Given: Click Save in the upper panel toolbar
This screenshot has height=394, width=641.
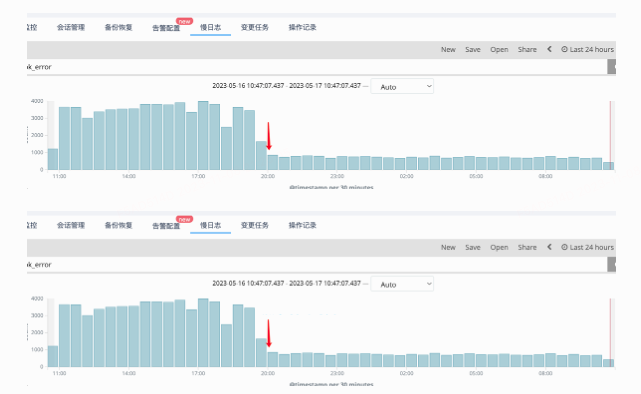Looking at the screenshot, I should [x=473, y=49].
